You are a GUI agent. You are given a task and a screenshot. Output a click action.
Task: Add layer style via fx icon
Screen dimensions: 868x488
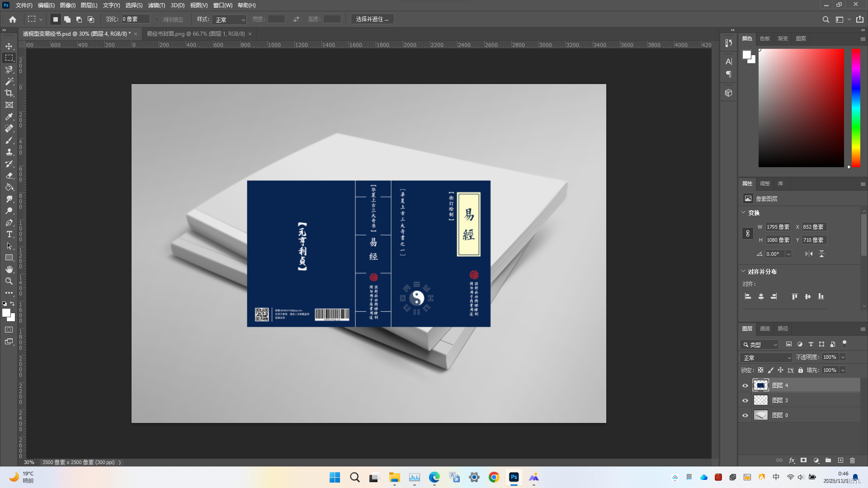point(792,460)
